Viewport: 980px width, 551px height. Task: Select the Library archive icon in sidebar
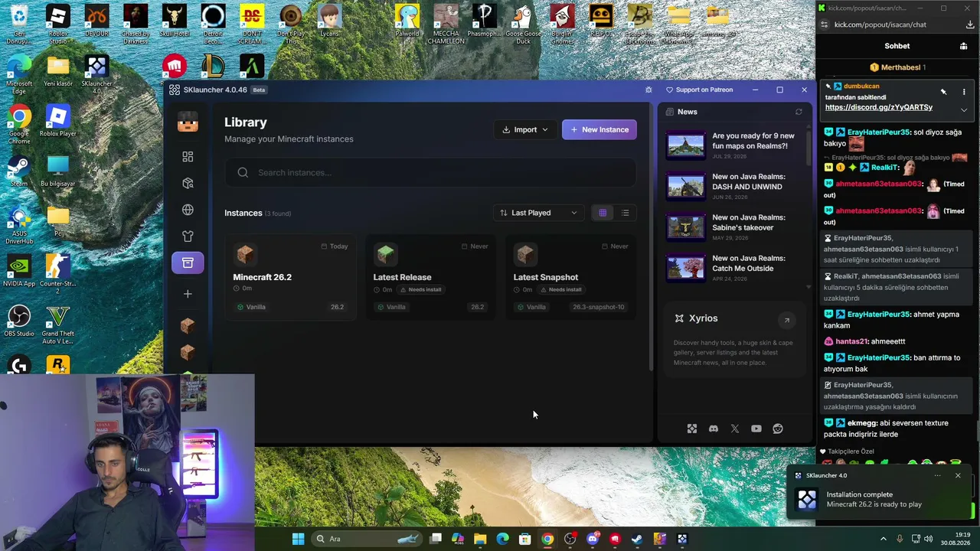tap(188, 263)
